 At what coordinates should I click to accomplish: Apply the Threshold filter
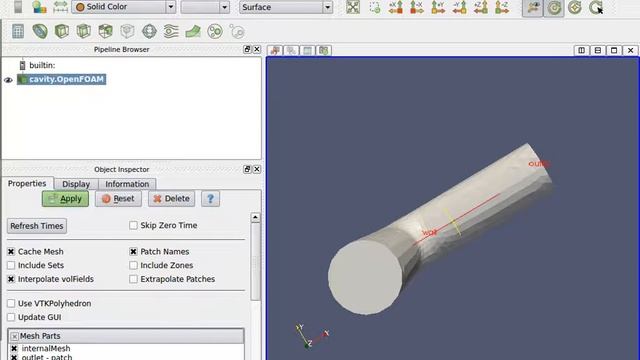pyautogui.click(x=105, y=31)
